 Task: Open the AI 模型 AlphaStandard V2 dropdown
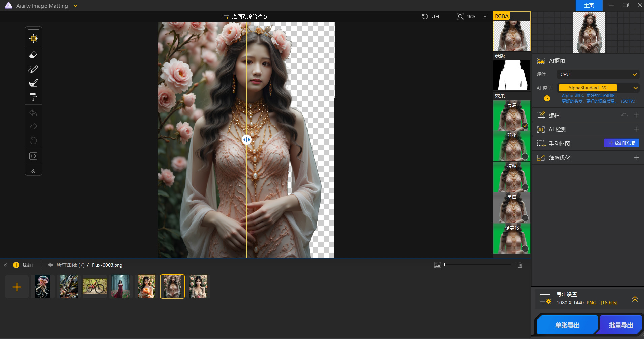pos(598,88)
